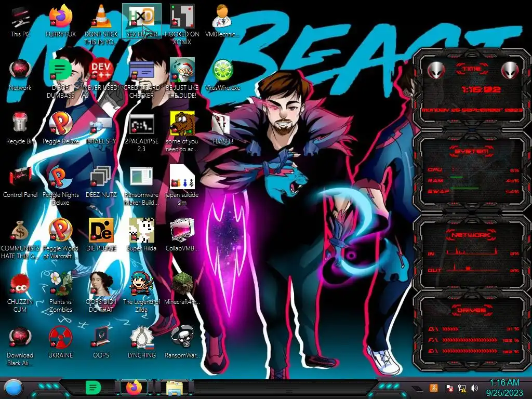Screen dimensions: 532x399
Task: Open Action Center flag in tray
Action: pyautogui.click(x=449, y=388)
